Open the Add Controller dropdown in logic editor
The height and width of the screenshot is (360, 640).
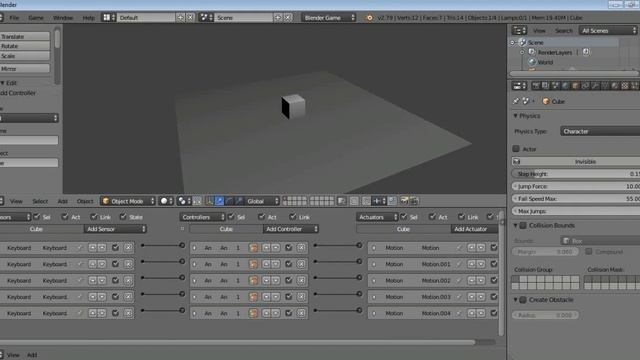click(x=291, y=229)
